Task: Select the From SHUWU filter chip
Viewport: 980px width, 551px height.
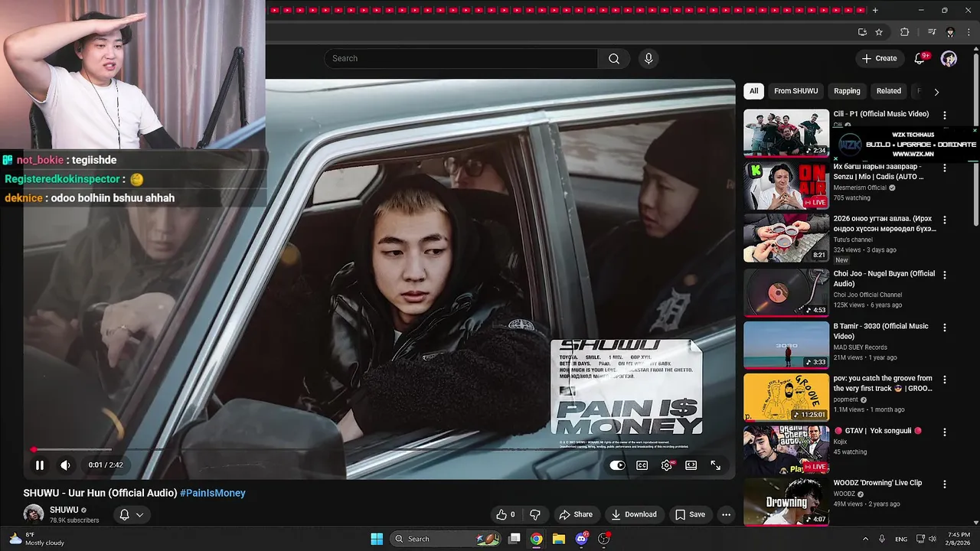Action: click(x=795, y=91)
